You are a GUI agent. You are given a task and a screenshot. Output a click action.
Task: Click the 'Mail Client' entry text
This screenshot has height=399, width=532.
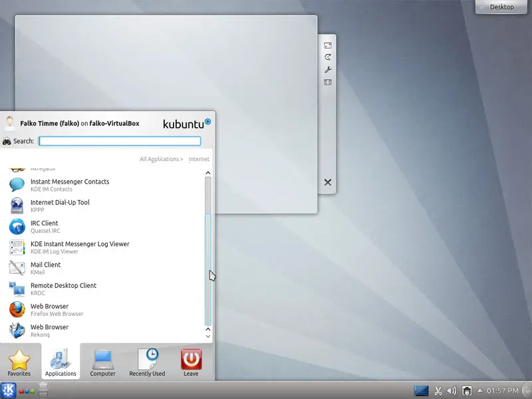tap(45, 265)
